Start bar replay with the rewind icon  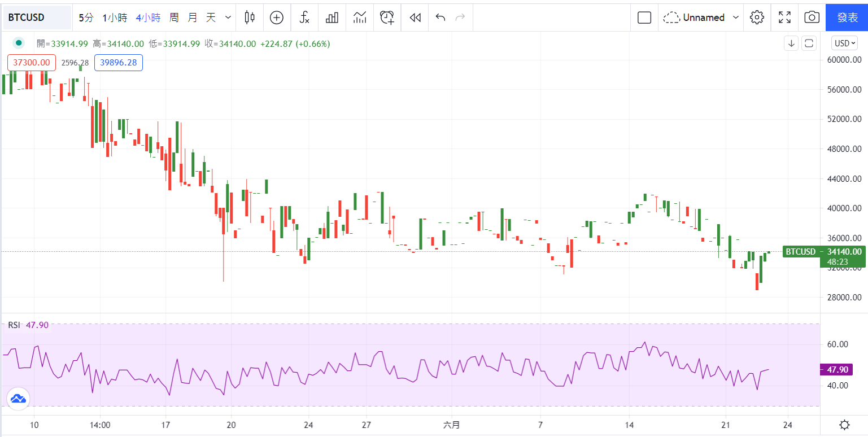click(x=415, y=18)
